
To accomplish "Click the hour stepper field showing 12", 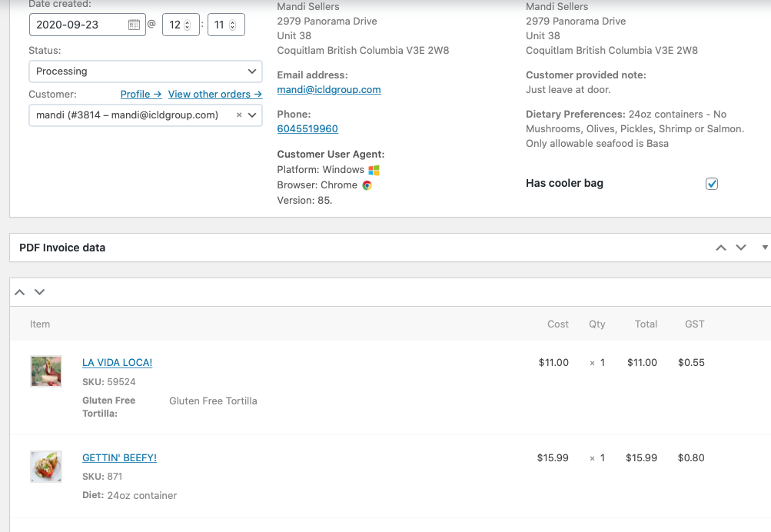I will point(181,25).
